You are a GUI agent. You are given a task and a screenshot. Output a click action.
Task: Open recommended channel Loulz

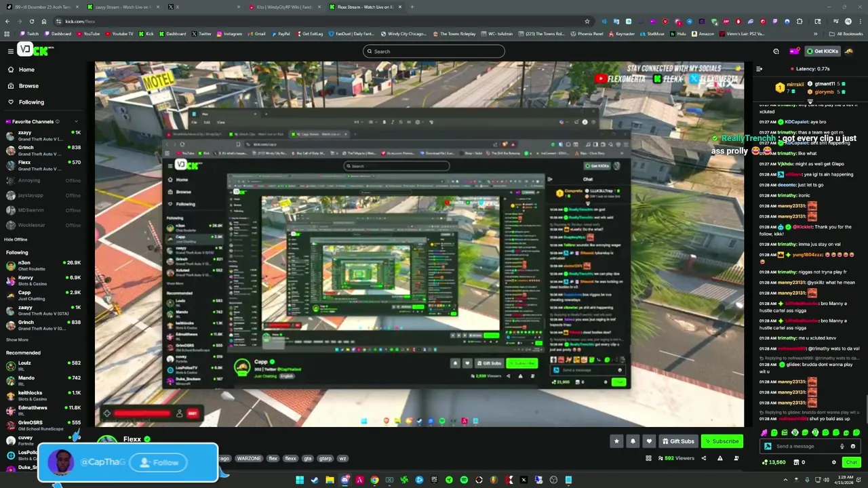42,366
